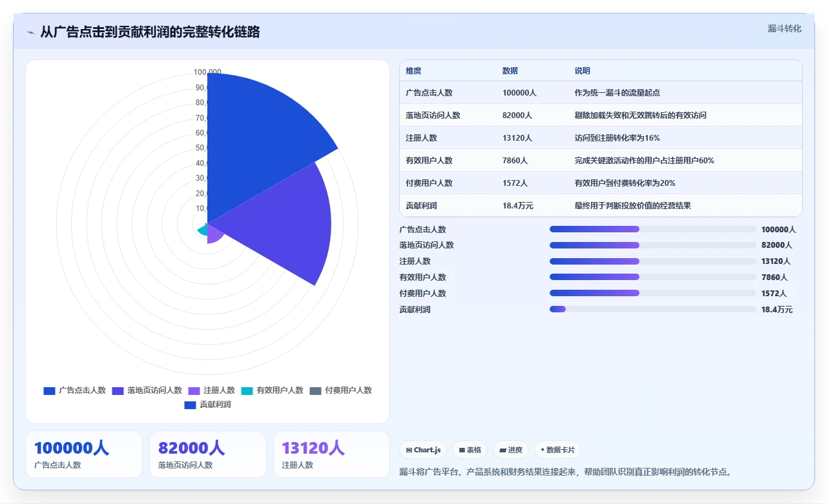Screen dimensions: 828x504
Task: Click the 注册人数 cell in the table
Action: [x=421, y=138]
